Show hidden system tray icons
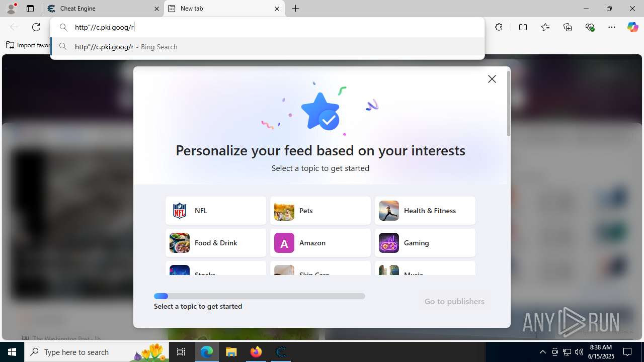 tap(542, 352)
